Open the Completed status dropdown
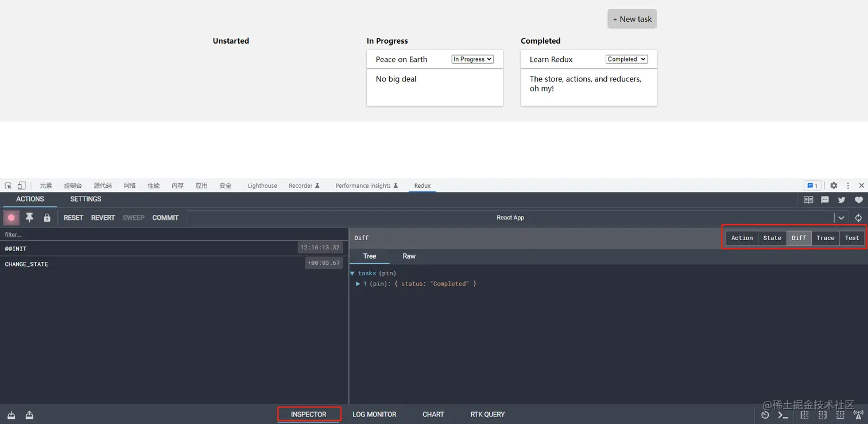The width and height of the screenshot is (868, 424). [x=626, y=59]
